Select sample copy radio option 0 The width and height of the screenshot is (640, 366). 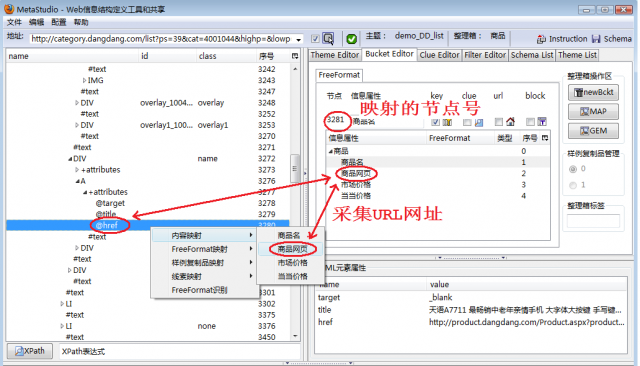[x=573, y=169]
